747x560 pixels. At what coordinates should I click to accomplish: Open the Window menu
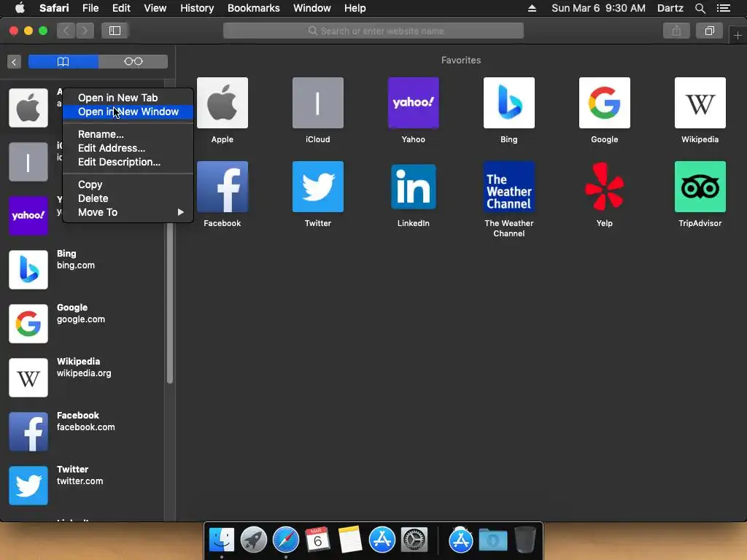click(x=311, y=8)
